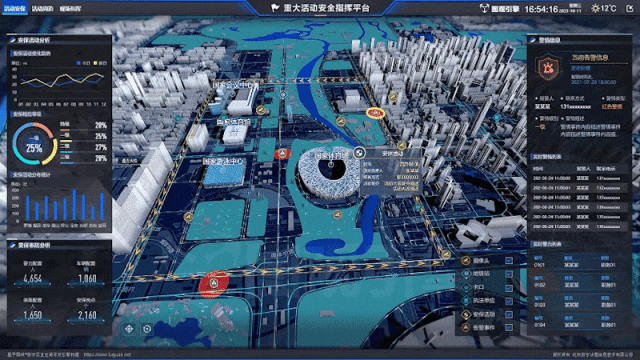Click the large red alarm marker on map
The height and width of the screenshot is (360, 640).
coord(213,284)
